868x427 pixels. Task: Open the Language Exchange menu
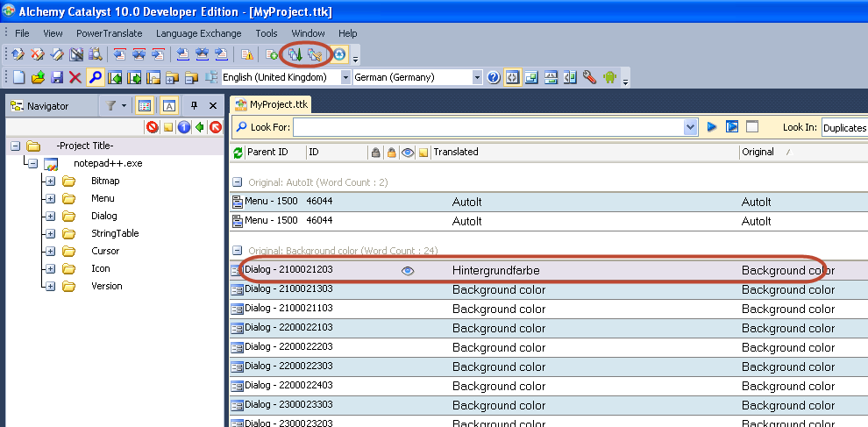(x=199, y=33)
